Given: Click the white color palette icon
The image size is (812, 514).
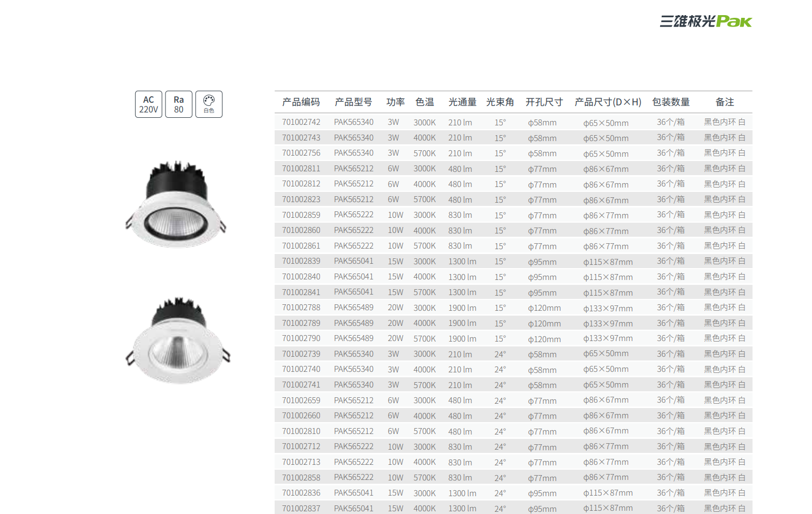Looking at the screenshot, I should pos(209,104).
